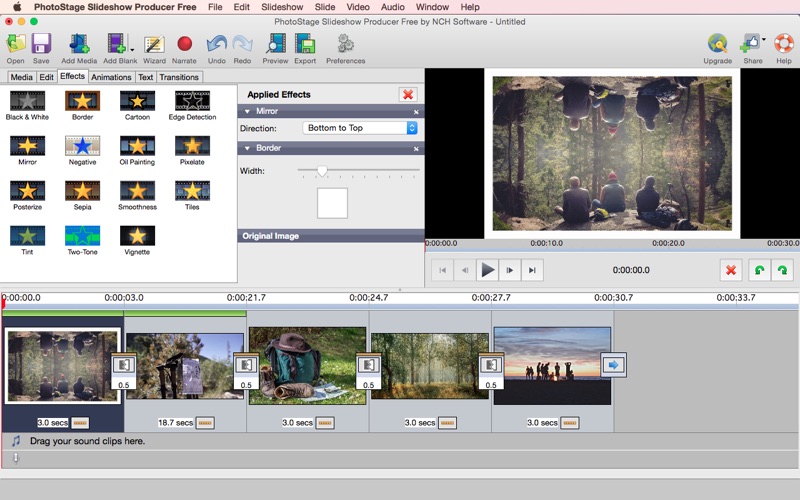Open the Audio menu
Screen dimensions: 800x500
click(393, 7)
